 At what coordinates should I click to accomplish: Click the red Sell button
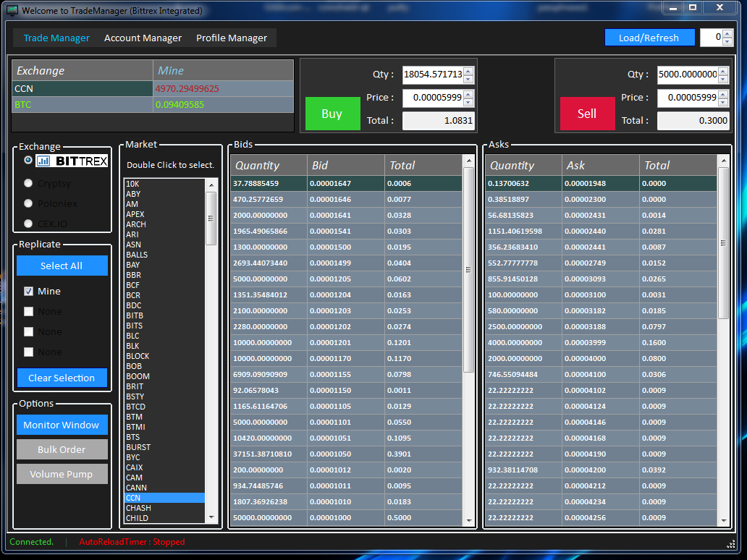[587, 114]
